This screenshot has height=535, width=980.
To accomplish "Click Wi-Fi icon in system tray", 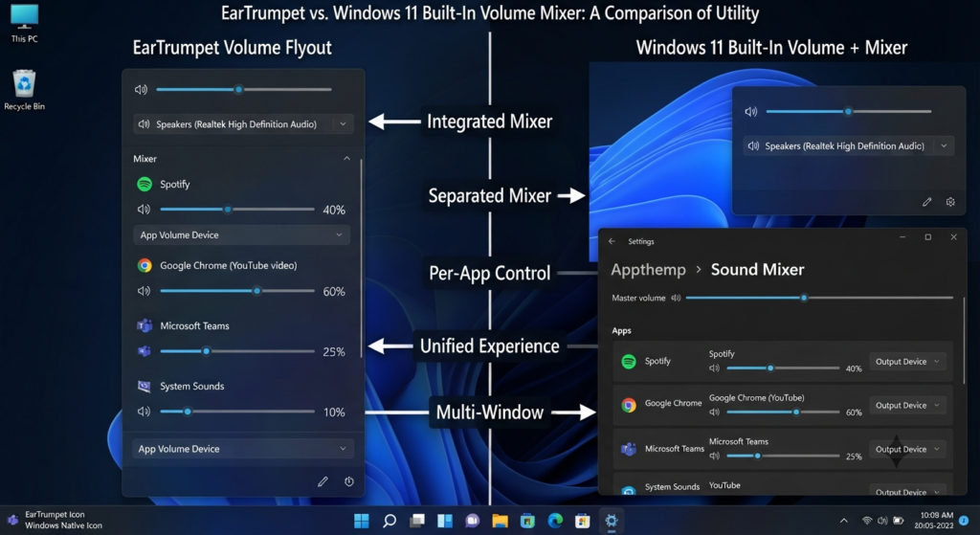I will (867, 521).
